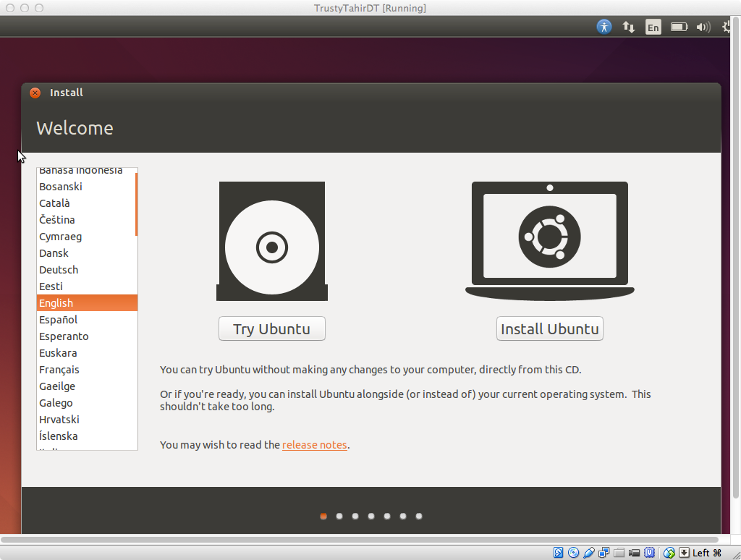Click the language list orange scrollbar thumb
741x560 pixels.
[x=136, y=204]
